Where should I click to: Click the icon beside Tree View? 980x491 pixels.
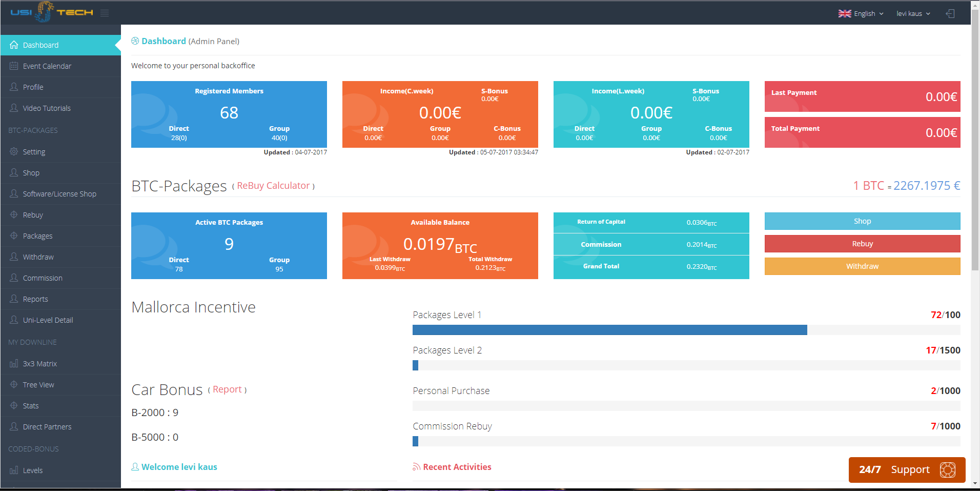(14, 384)
